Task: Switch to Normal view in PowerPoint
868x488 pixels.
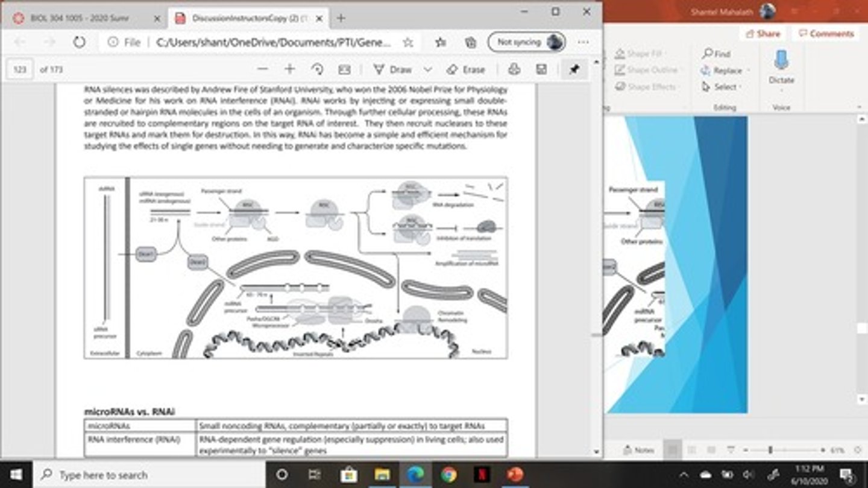Action: (x=671, y=450)
